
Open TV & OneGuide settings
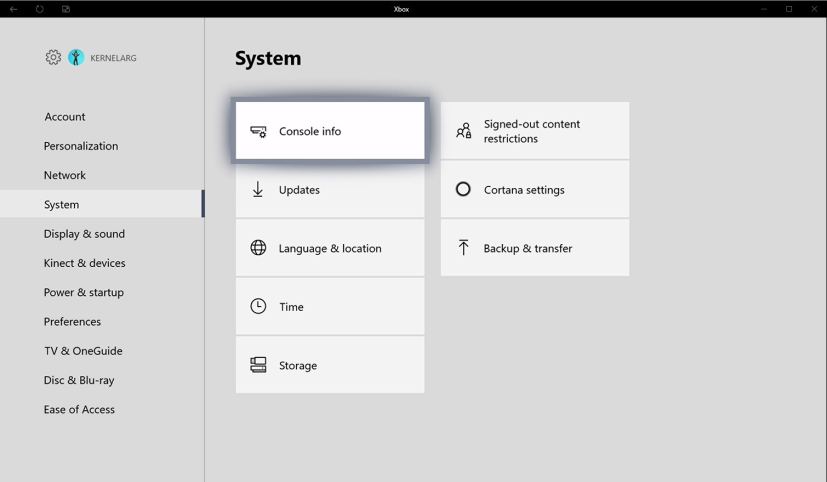click(x=102, y=351)
